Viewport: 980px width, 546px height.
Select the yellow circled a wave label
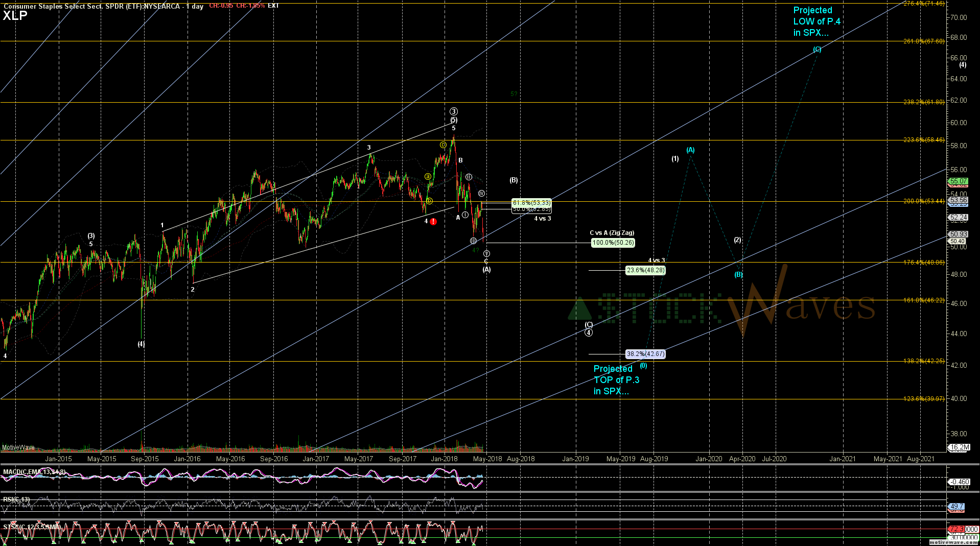[x=428, y=177]
